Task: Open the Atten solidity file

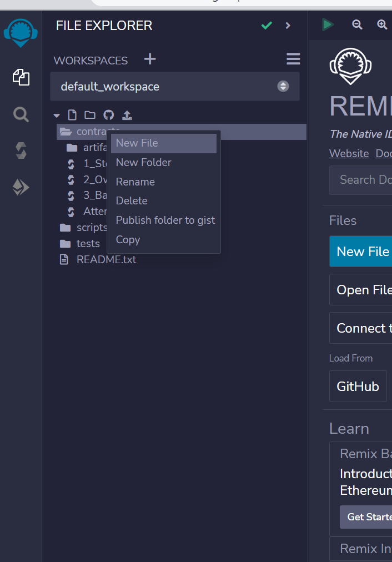Action: click(x=87, y=211)
